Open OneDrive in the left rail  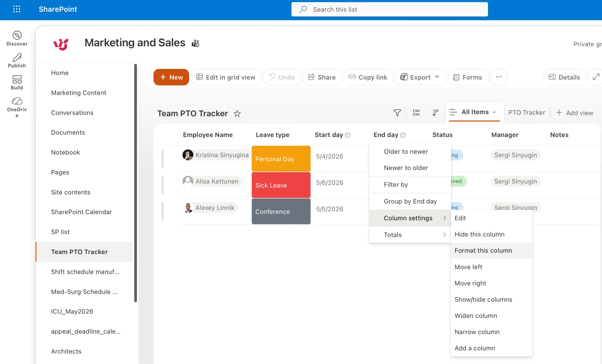click(17, 107)
